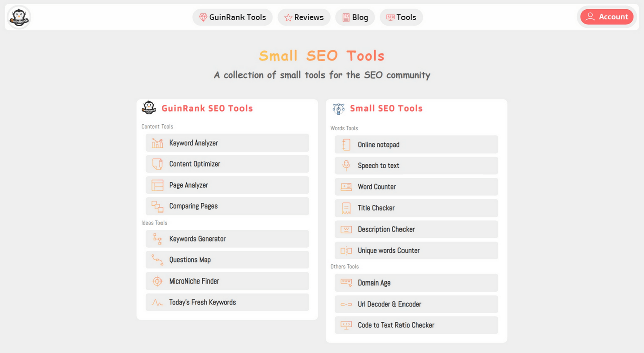Click the Others Tools section label

coord(344,267)
